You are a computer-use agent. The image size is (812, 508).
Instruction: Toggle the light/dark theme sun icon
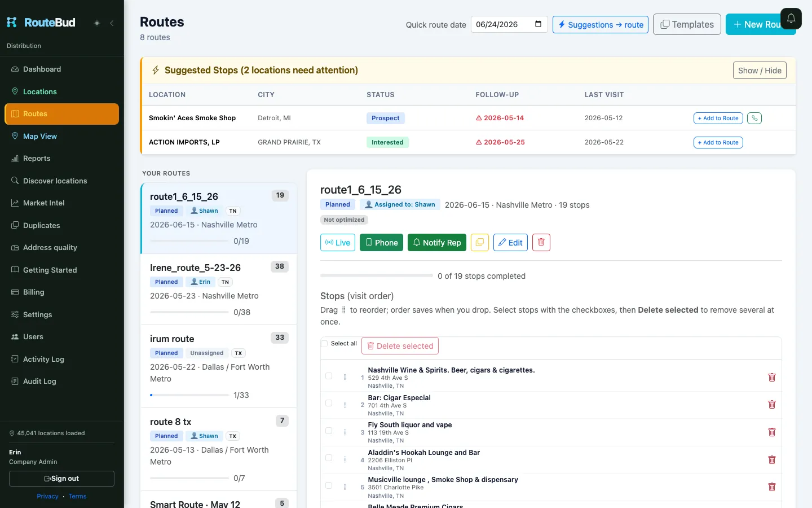click(97, 23)
